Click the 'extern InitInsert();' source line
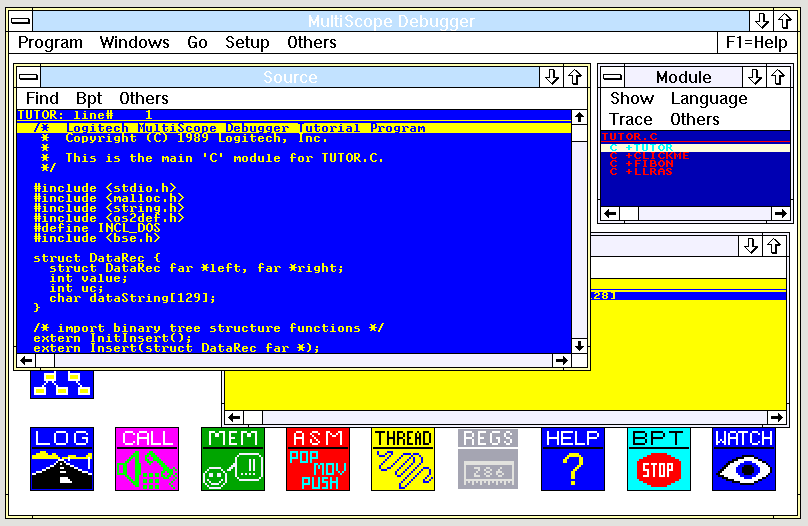Image resolution: width=808 pixels, height=526 pixels. [112, 338]
